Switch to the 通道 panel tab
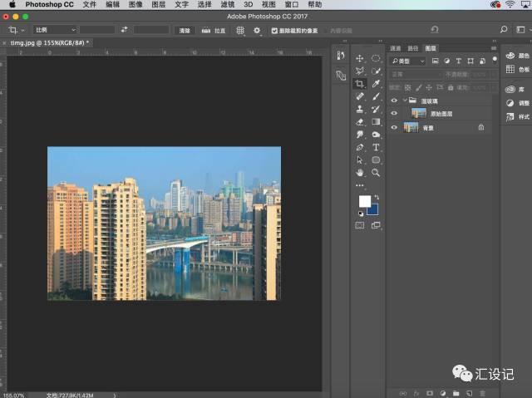Image resolution: width=532 pixels, height=398 pixels. tap(395, 48)
